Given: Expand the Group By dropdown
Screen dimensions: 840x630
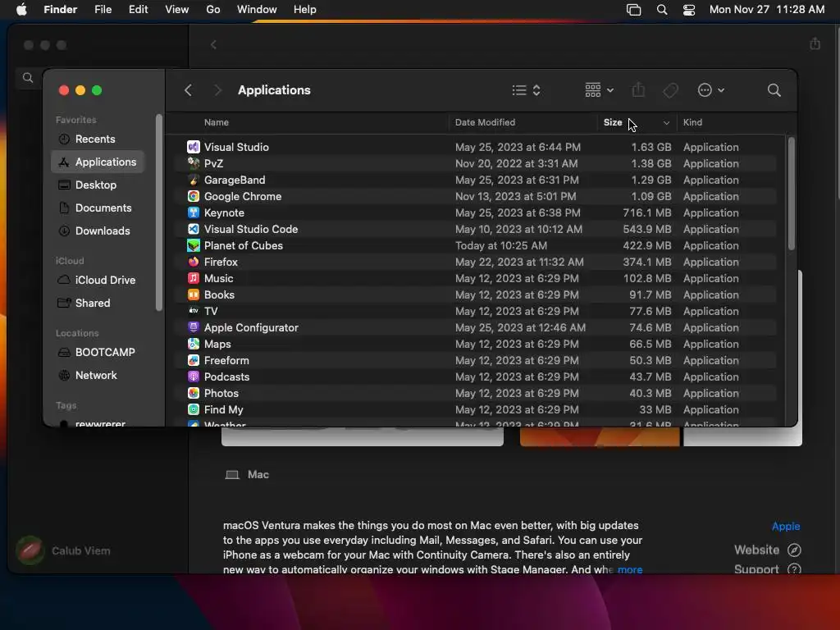Looking at the screenshot, I should (x=600, y=90).
